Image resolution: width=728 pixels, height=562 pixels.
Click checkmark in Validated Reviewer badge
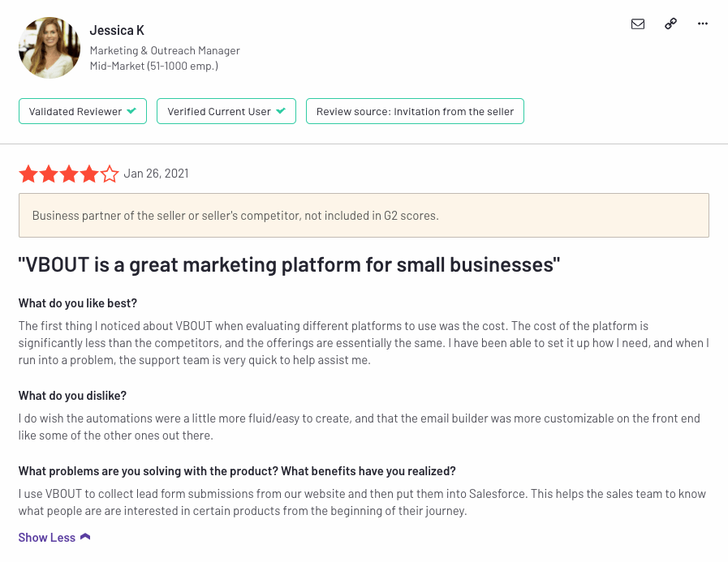(131, 111)
